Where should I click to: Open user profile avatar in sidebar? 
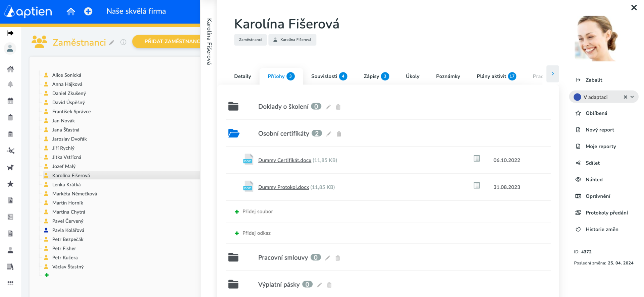tap(10, 49)
